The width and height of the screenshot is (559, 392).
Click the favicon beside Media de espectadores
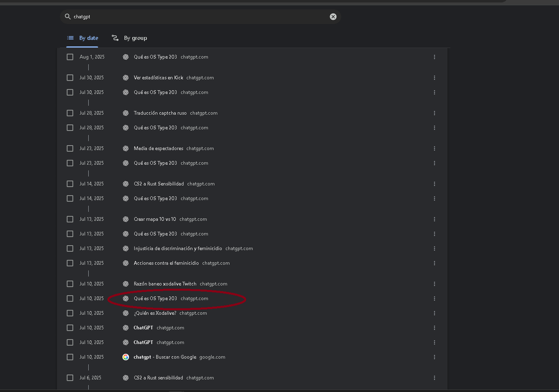click(126, 149)
